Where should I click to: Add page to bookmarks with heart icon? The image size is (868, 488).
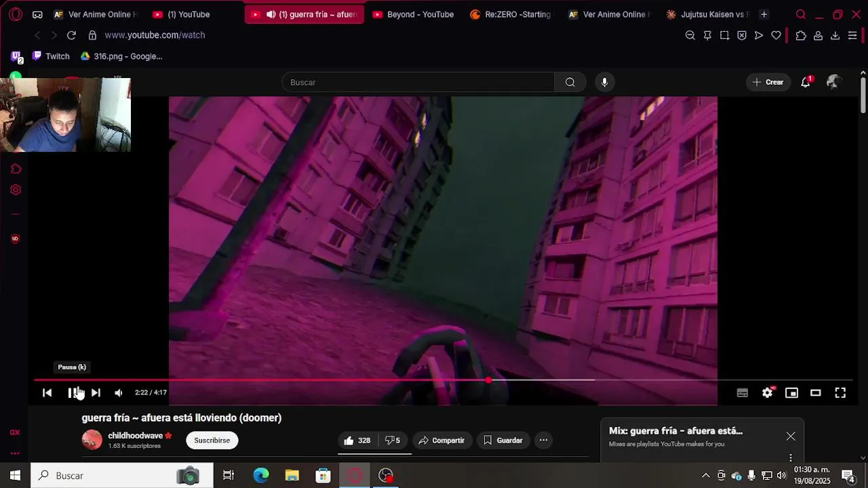tap(776, 35)
